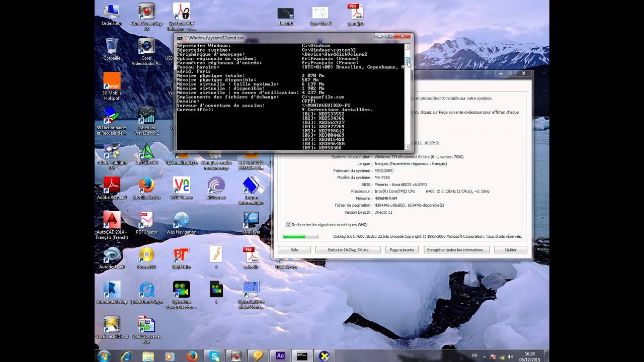Click the Page suivante button

click(x=402, y=250)
